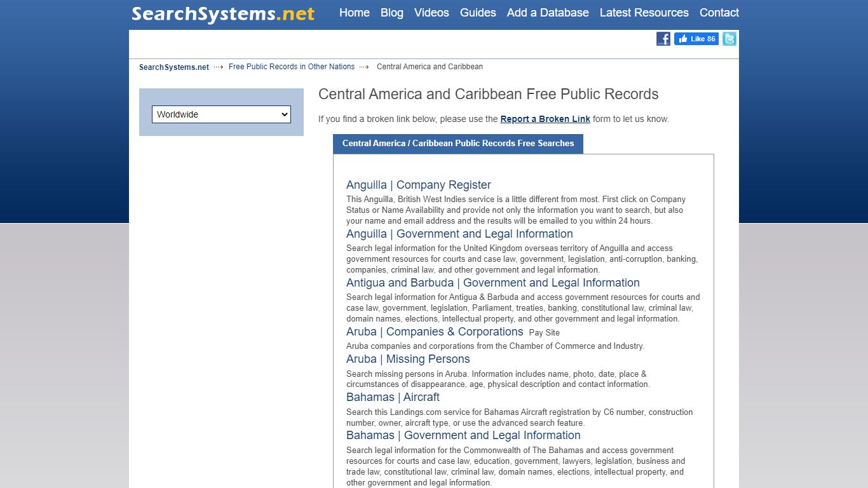Click the SearchSystems.net breadcrumb link
This screenshot has width=868, height=488.
tap(174, 67)
